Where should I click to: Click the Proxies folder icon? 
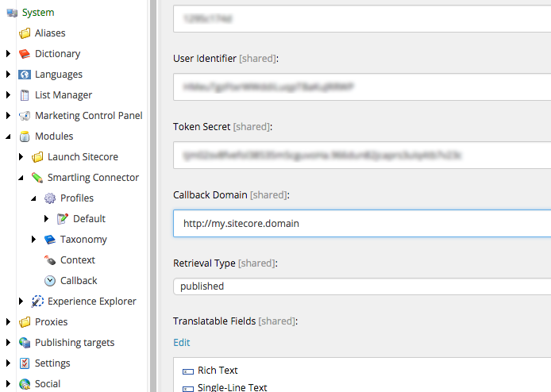(25, 322)
